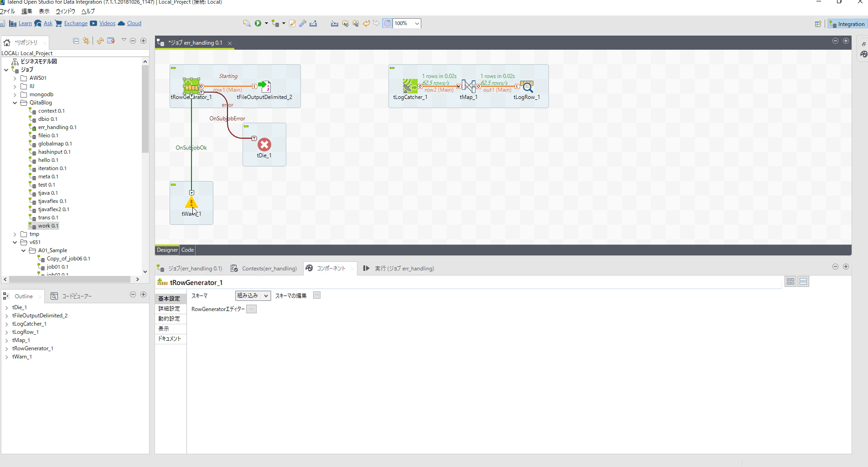Open the dropdown arrow beside Run button
The width and height of the screenshot is (868, 467).
pyautogui.click(x=266, y=23)
